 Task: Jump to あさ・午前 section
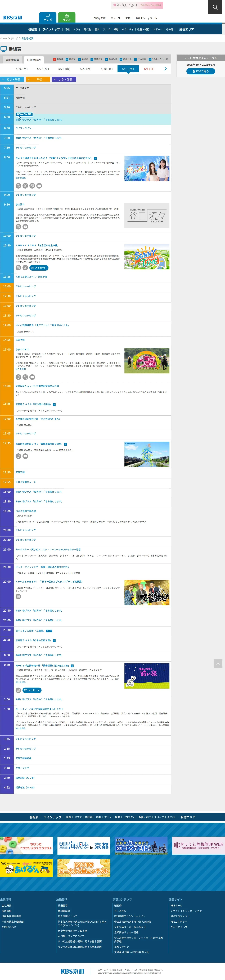pyautogui.click(x=12, y=79)
